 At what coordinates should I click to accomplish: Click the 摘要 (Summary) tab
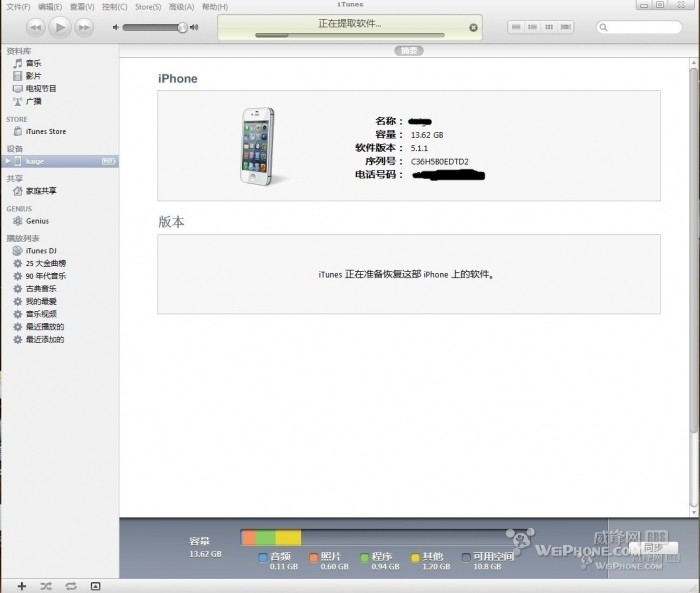[x=408, y=50]
